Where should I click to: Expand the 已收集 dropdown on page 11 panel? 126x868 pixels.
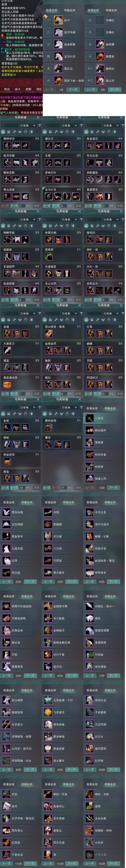click(69, 407)
